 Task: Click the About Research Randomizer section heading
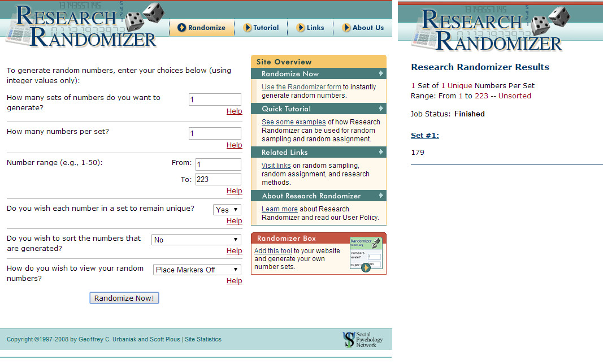click(311, 196)
